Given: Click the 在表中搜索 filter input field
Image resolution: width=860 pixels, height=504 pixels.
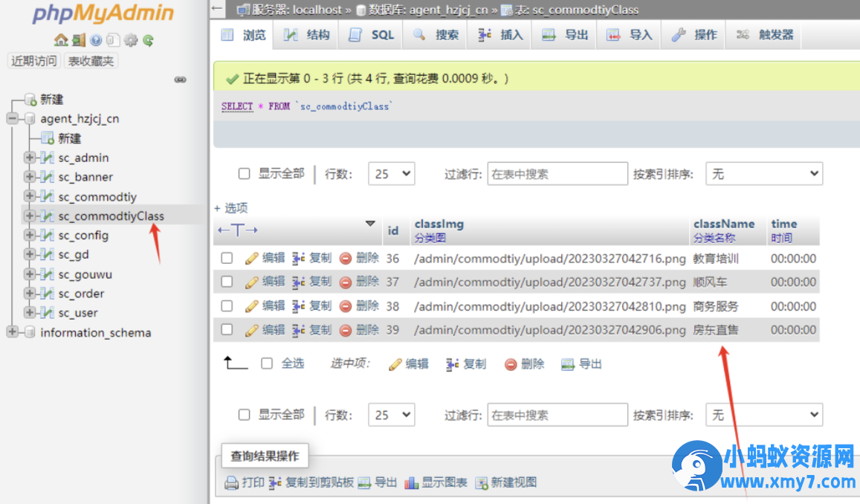Looking at the screenshot, I should pyautogui.click(x=557, y=173).
